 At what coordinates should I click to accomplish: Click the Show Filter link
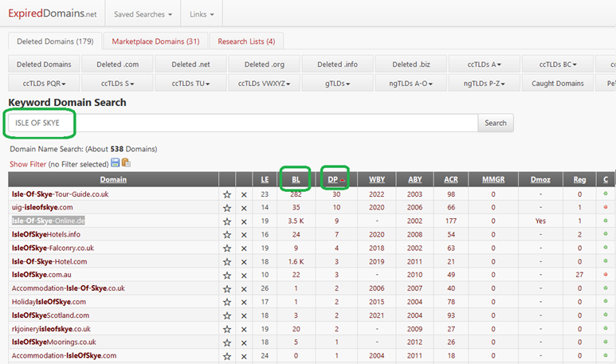coord(28,164)
